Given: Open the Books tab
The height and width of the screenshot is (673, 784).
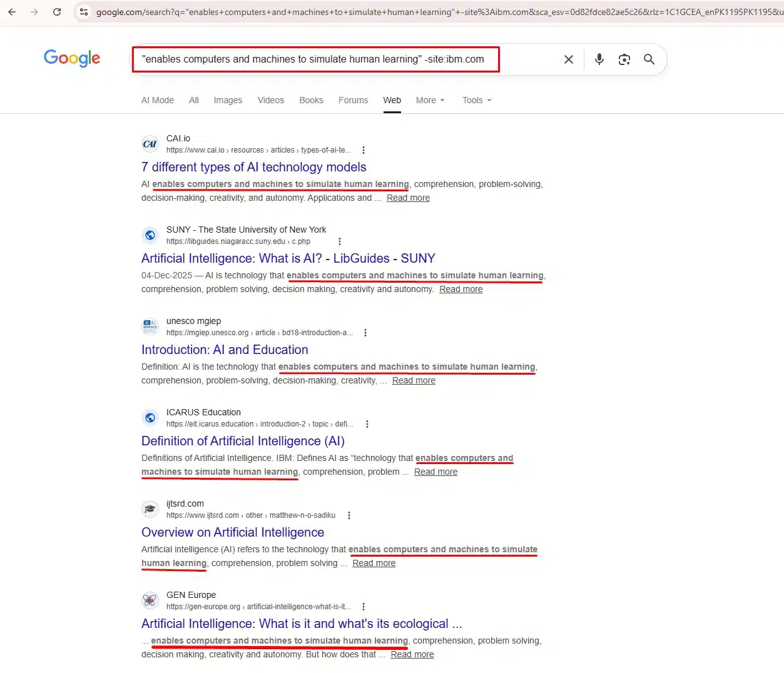Looking at the screenshot, I should [311, 100].
